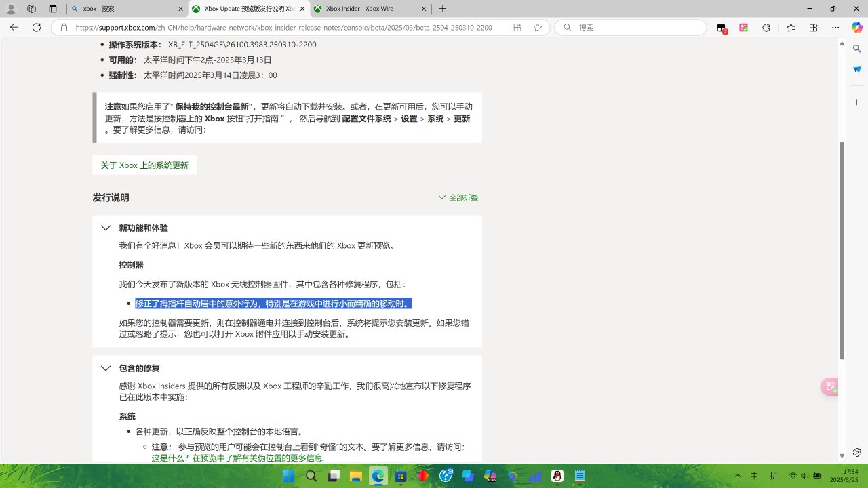Viewport: 868px width, 488px height.
Task: Toggle the 中 input language indicator
Action: point(755,476)
